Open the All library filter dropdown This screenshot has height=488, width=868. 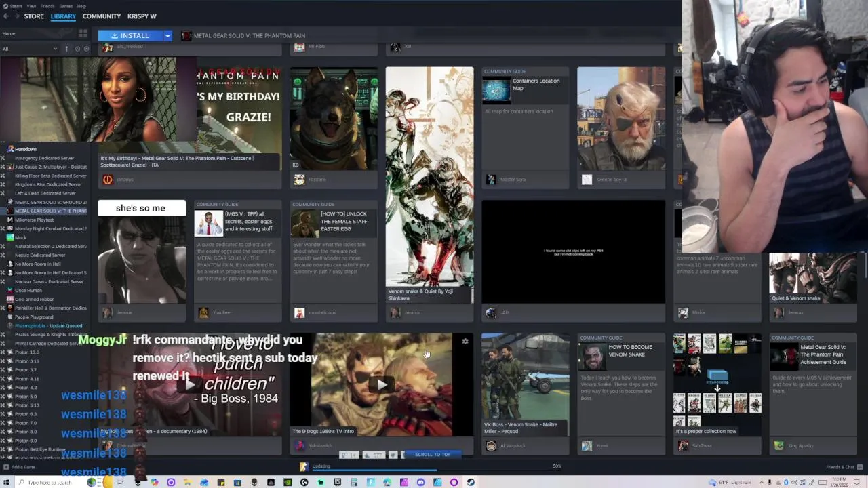coord(29,49)
